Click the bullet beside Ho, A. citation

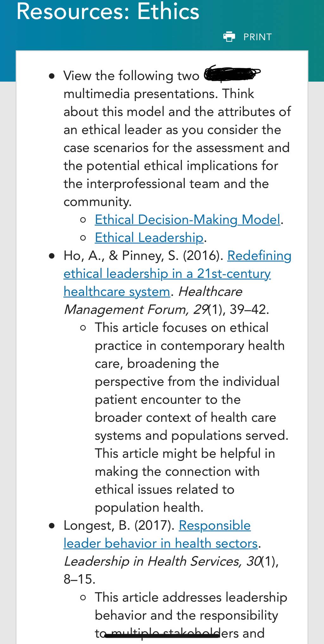coord(52,256)
